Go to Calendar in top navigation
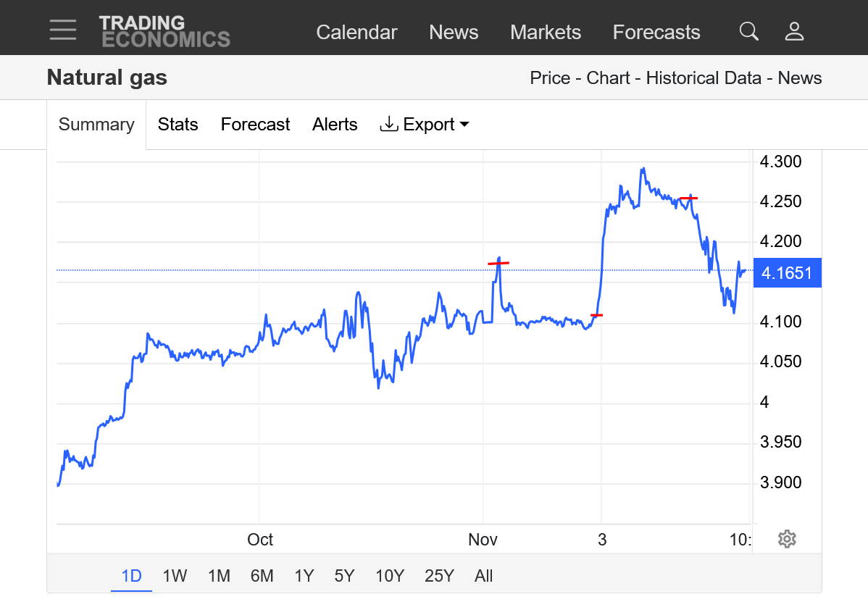 356,33
